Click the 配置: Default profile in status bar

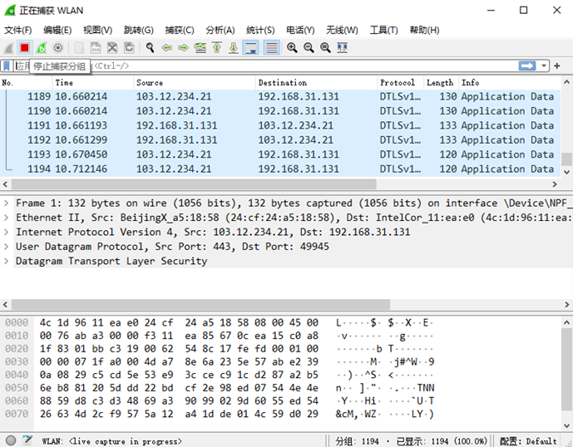tap(528, 441)
